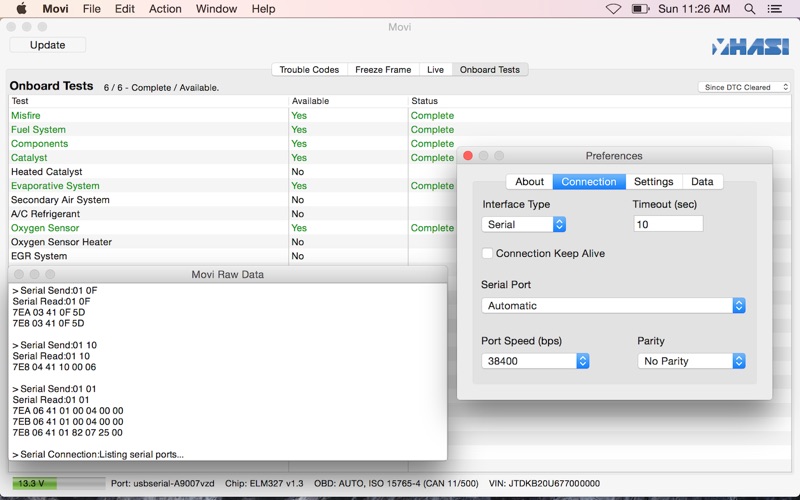This screenshot has height=500, width=800.
Task: Click the Status column header
Action: click(x=599, y=101)
